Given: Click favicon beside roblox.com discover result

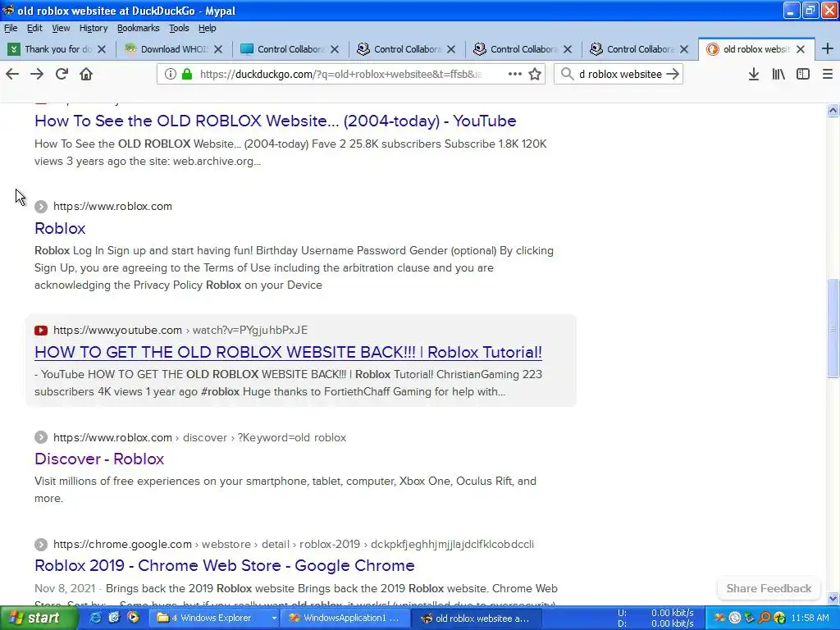Looking at the screenshot, I should (x=41, y=438).
